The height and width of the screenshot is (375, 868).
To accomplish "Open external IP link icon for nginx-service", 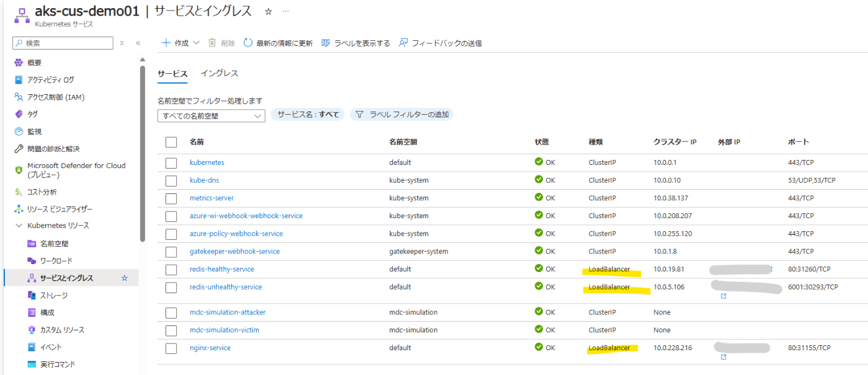I will click(x=723, y=357).
